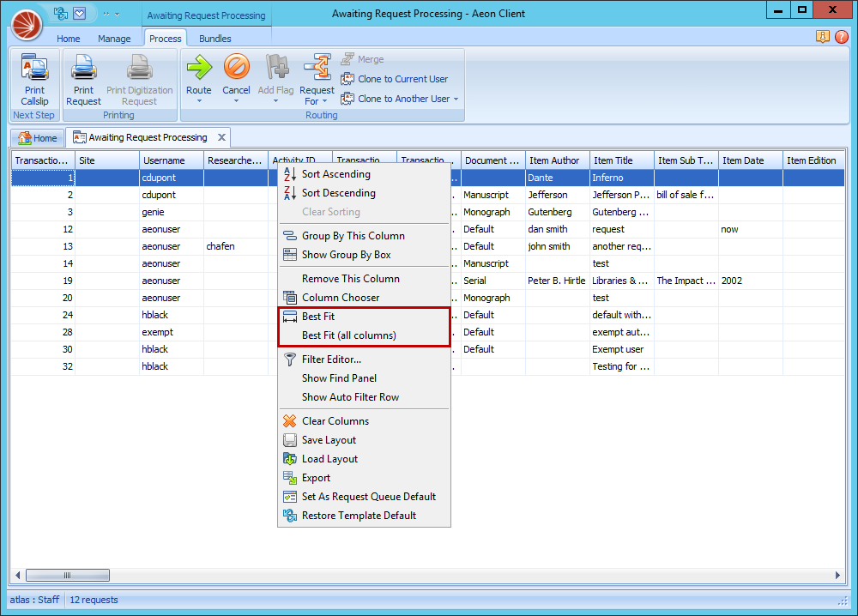
Task: Click the round Aeon application logo
Action: 25,24
